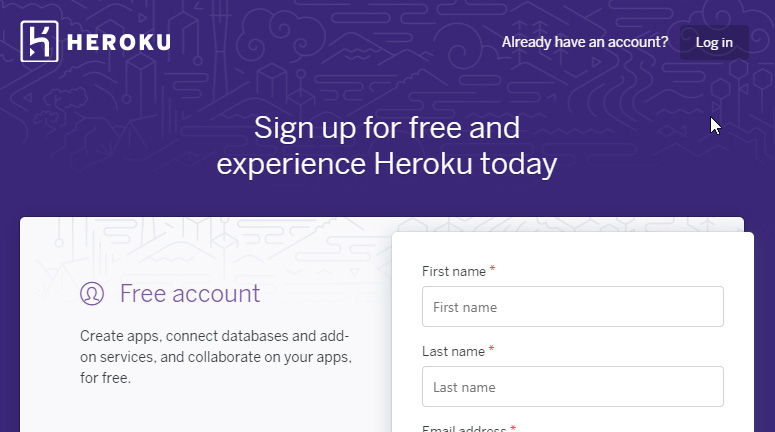Click the "for free." text under Free account
Screen dimensions: 775x432
[x=105, y=378]
